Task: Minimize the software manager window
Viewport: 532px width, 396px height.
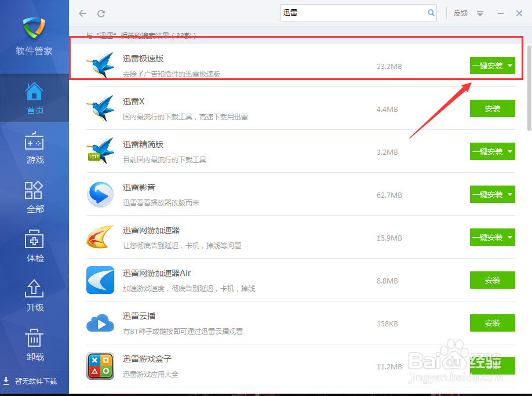Action: point(501,13)
